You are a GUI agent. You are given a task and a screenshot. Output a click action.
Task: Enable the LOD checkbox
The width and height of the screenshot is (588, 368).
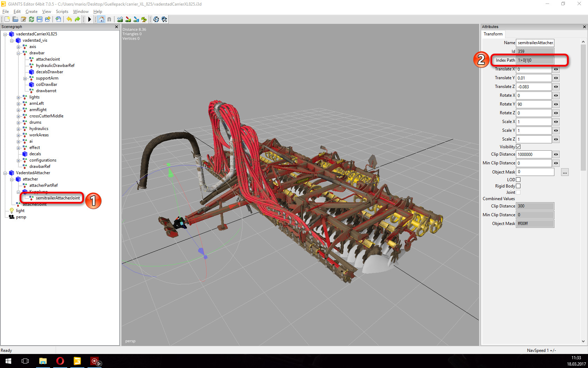(x=518, y=180)
